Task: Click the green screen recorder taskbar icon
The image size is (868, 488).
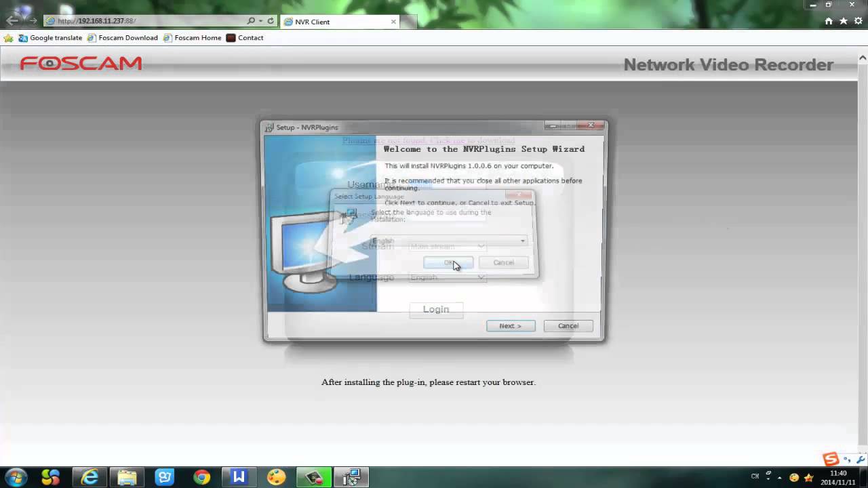Action: point(313,477)
